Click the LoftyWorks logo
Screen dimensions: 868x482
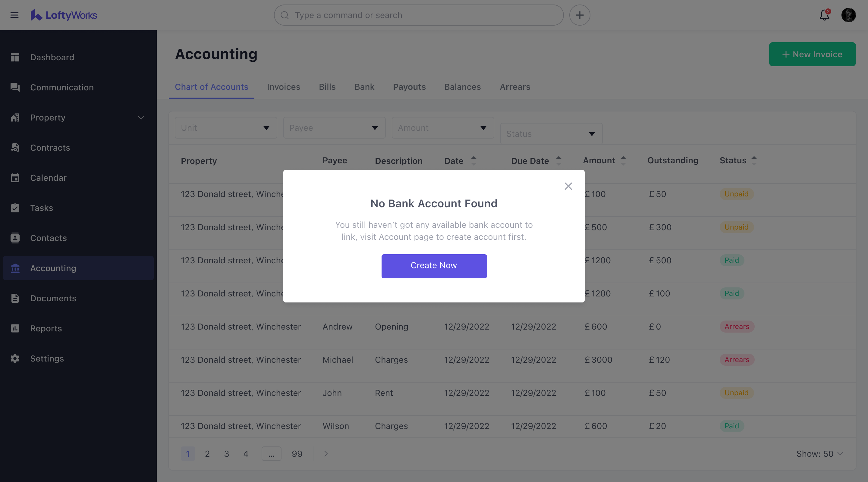pos(63,15)
